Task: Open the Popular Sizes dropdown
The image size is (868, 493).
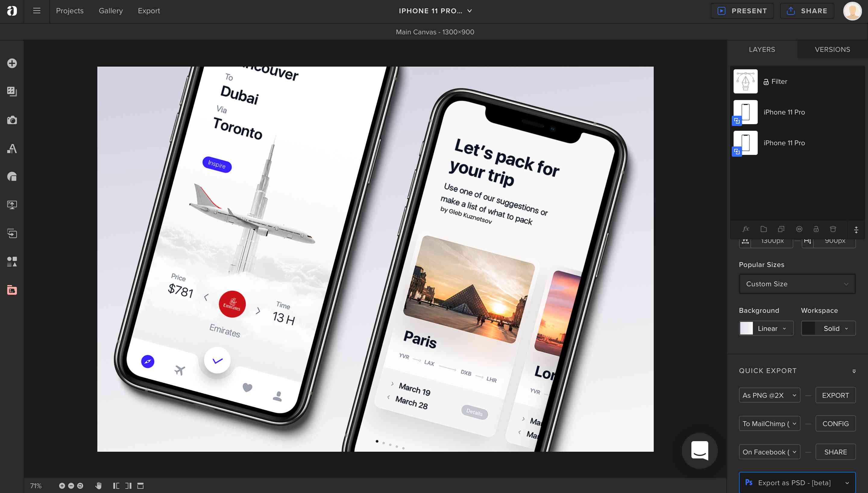Action: [x=797, y=284]
